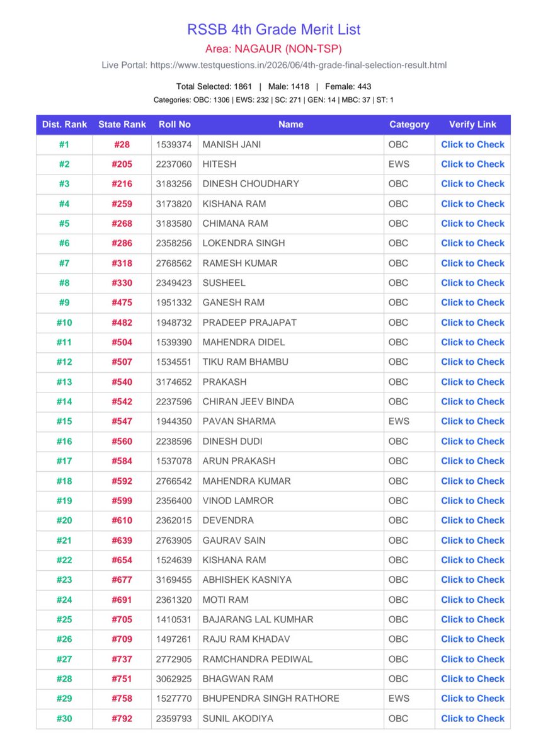
Task: Open Chimana Ram's Click to Check link
Action: coord(472,224)
